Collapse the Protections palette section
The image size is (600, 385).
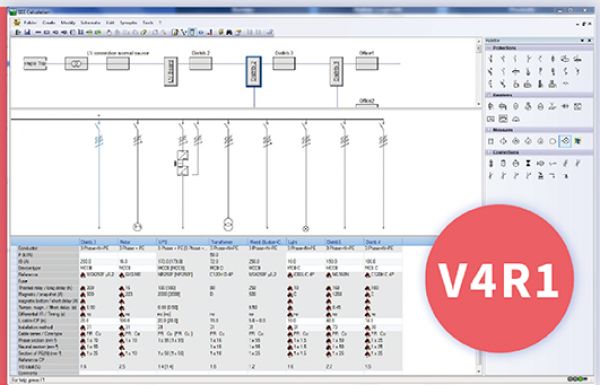pos(489,48)
